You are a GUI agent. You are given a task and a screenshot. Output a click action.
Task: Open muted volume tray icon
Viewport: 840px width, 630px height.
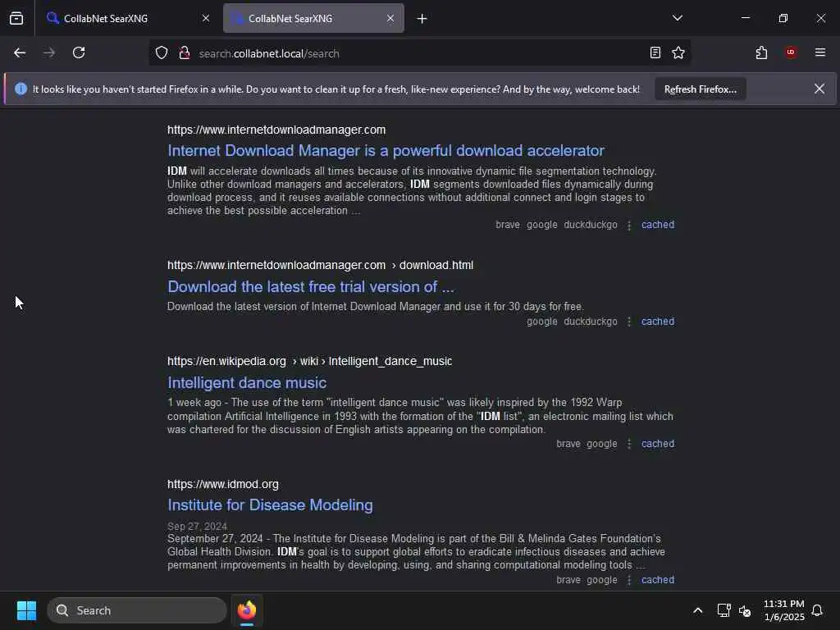[x=745, y=610]
